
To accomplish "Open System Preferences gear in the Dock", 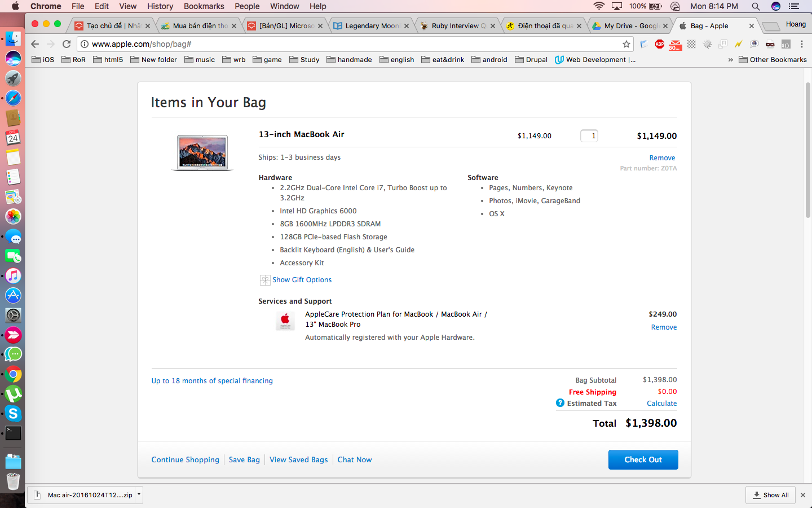I will pyautogui.click(x=13, y=315).
